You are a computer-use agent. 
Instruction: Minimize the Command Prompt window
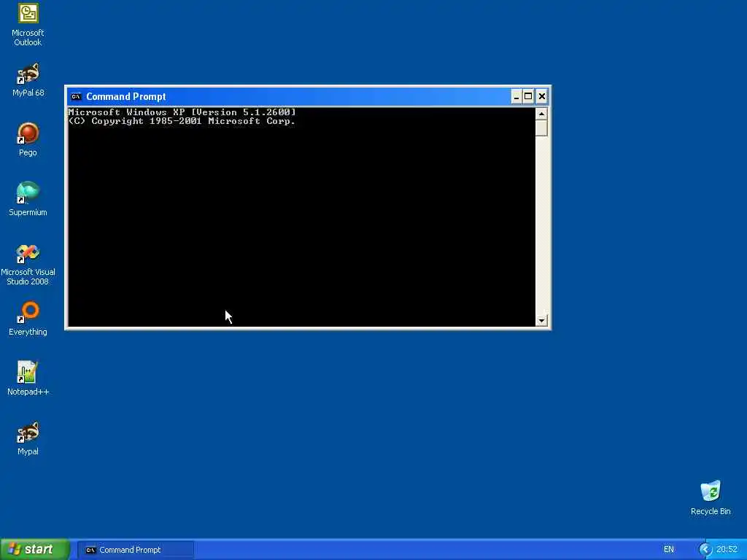[x=516, y=97]
